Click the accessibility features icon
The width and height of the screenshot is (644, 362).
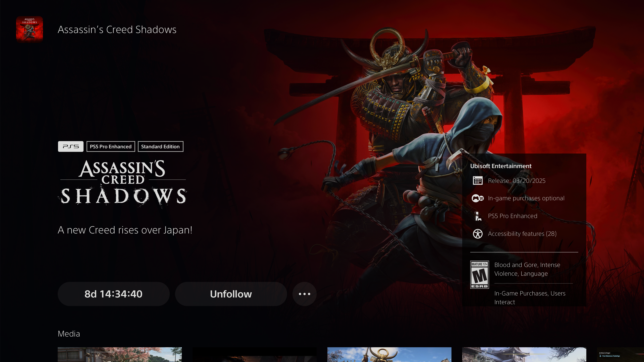click(x=477, y=234)
